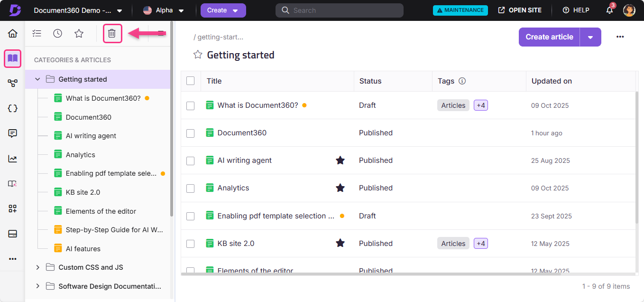Open the Analytics panel from the left navbar

[x=12, y=159]
